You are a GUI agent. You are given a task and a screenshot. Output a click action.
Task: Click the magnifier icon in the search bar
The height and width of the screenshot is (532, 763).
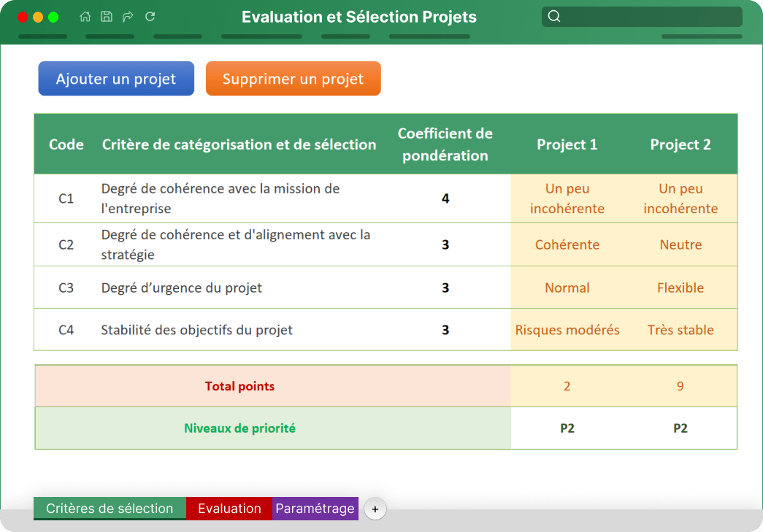pos(554,16)
